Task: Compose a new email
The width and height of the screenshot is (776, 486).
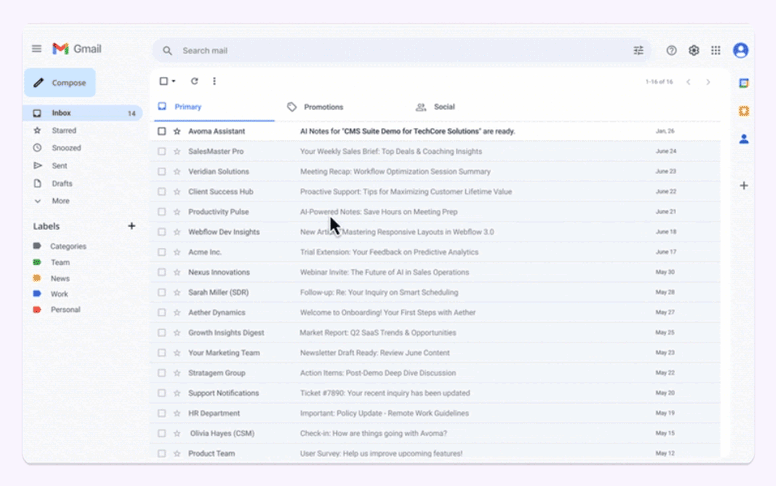Action: point(60,83)
